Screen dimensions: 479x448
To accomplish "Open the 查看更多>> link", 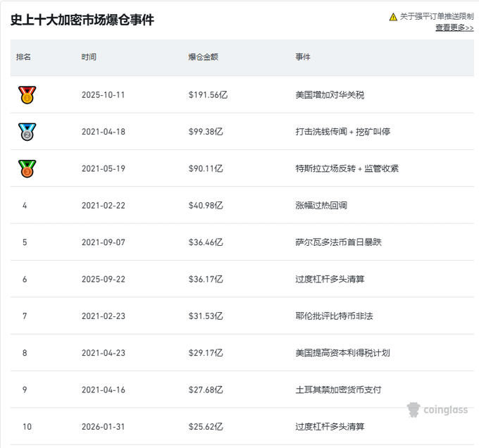I will [454, 27].
